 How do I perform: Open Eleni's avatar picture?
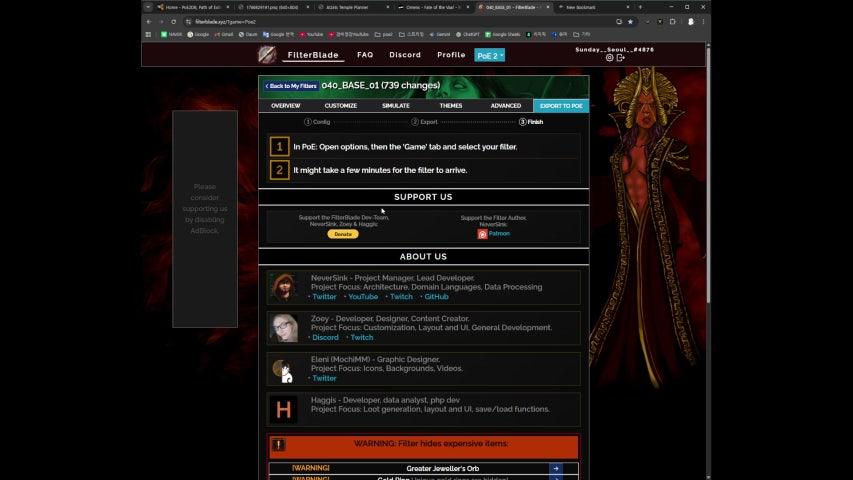(283, 369)
